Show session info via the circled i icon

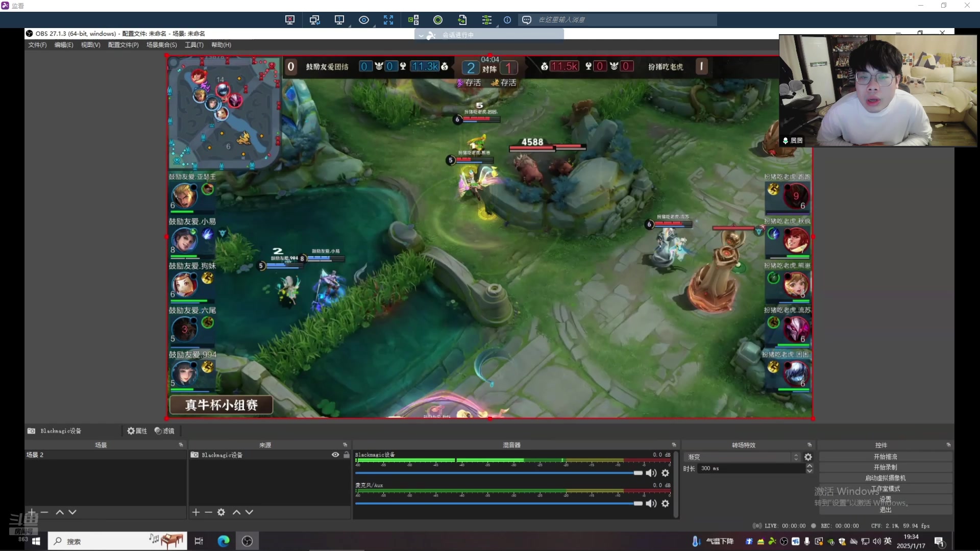tap(507, 20)
